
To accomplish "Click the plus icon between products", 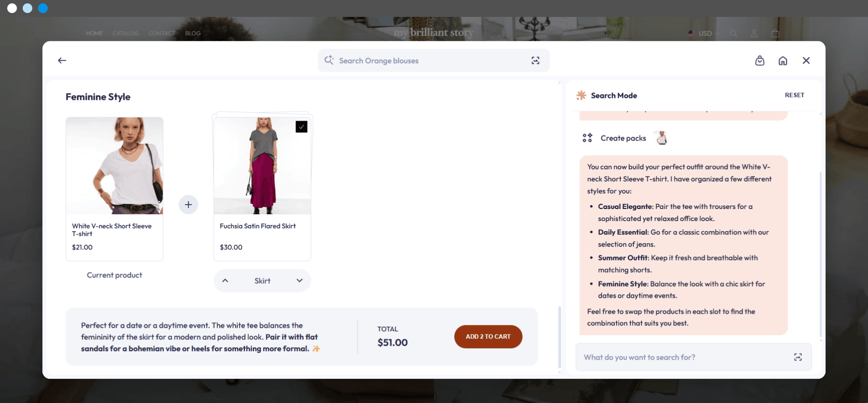I will (x=188, y=205).
